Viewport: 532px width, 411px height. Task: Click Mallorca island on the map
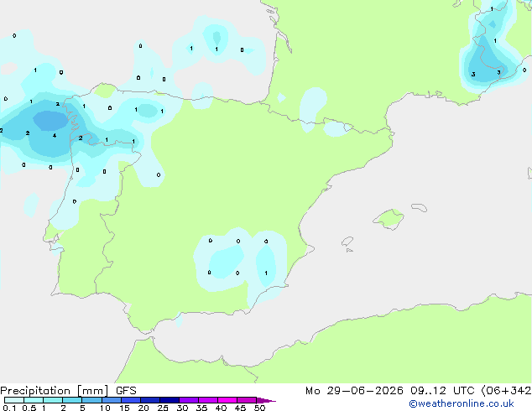[389, 219]
